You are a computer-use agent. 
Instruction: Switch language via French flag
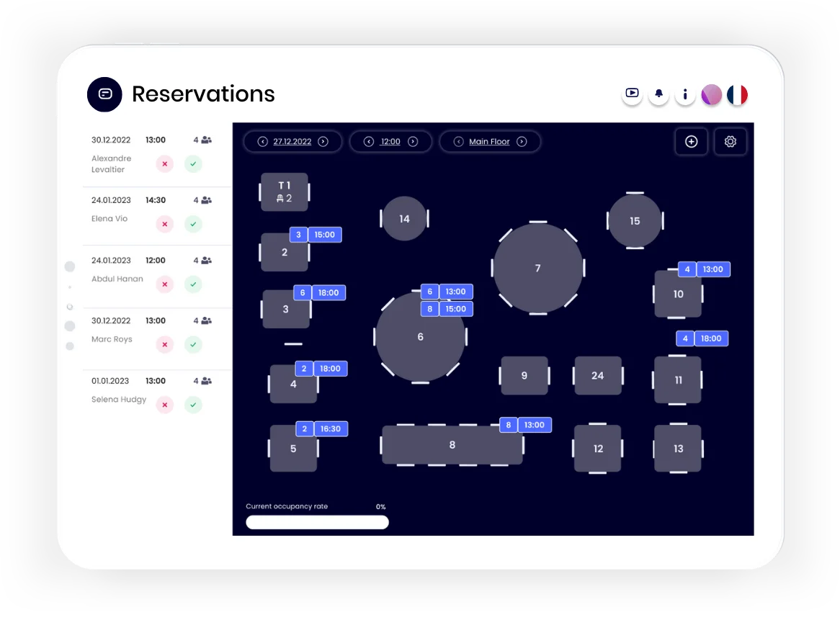tap(738, 95)
